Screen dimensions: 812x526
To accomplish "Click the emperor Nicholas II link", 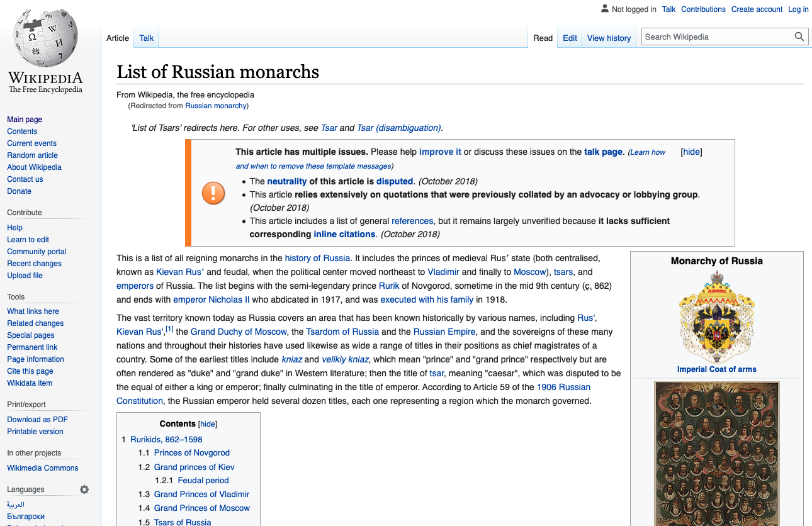I will [211, 299].
